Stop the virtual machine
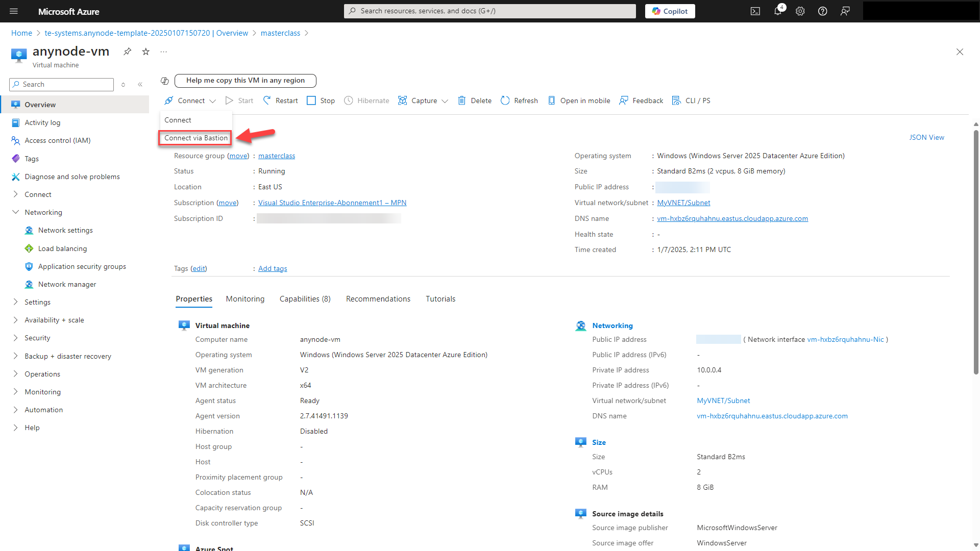Screen dimensions: 980x551 321,101
